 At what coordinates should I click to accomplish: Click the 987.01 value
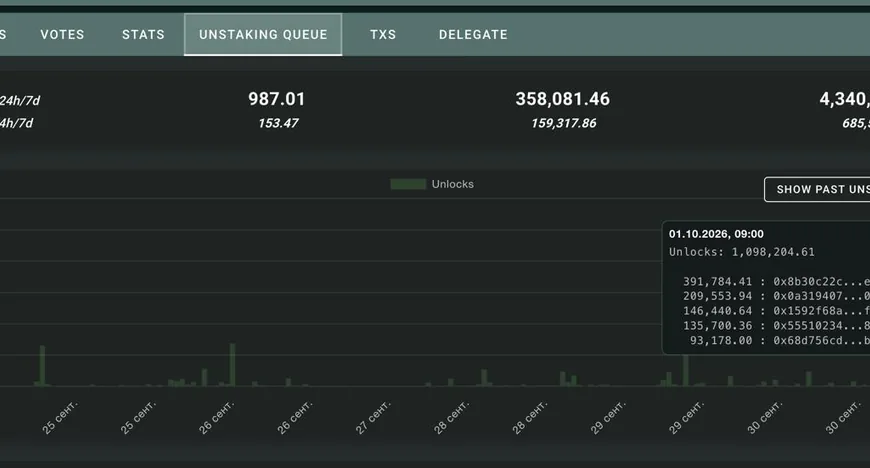(x=276, y=99)
